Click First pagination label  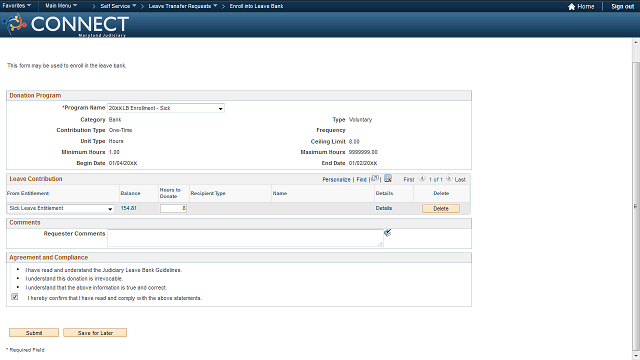(409, 180)
